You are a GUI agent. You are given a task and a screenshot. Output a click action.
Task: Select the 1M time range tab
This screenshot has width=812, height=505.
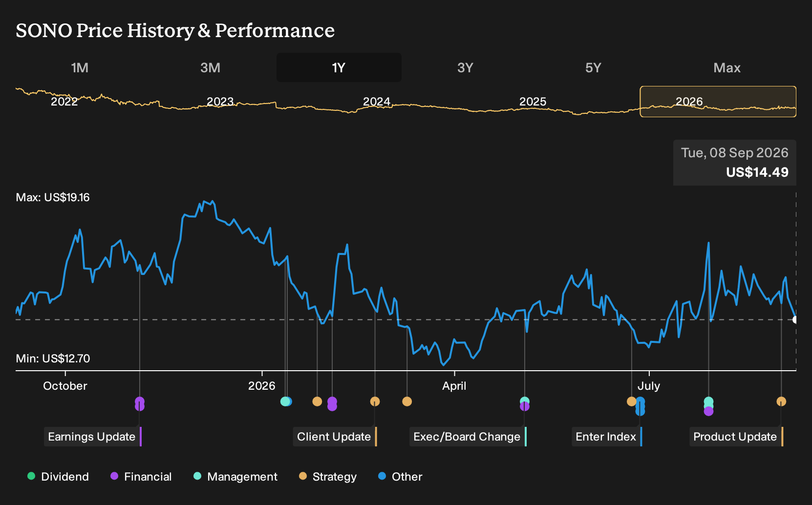[80, 67]
